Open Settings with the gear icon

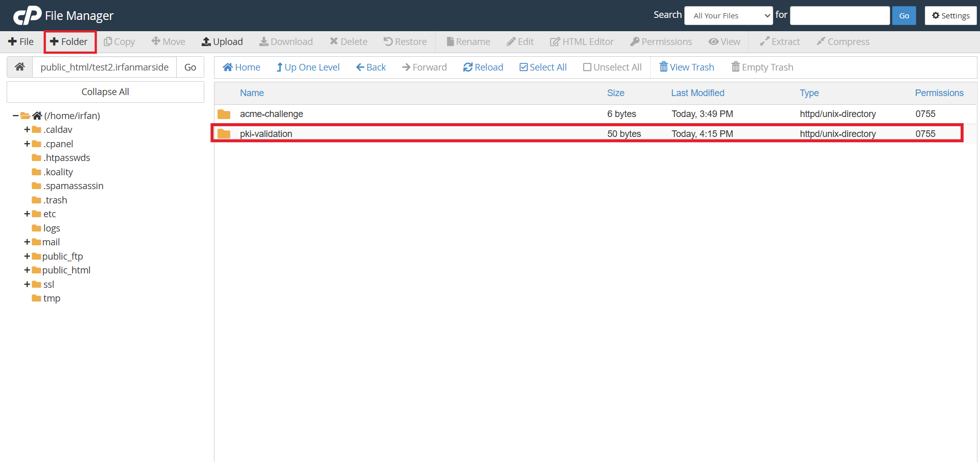click(950, 15)
